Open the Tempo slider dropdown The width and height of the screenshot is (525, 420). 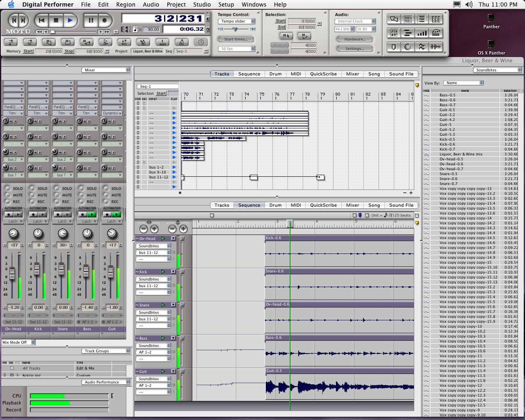pyautogui.click(x=237, y=21)
